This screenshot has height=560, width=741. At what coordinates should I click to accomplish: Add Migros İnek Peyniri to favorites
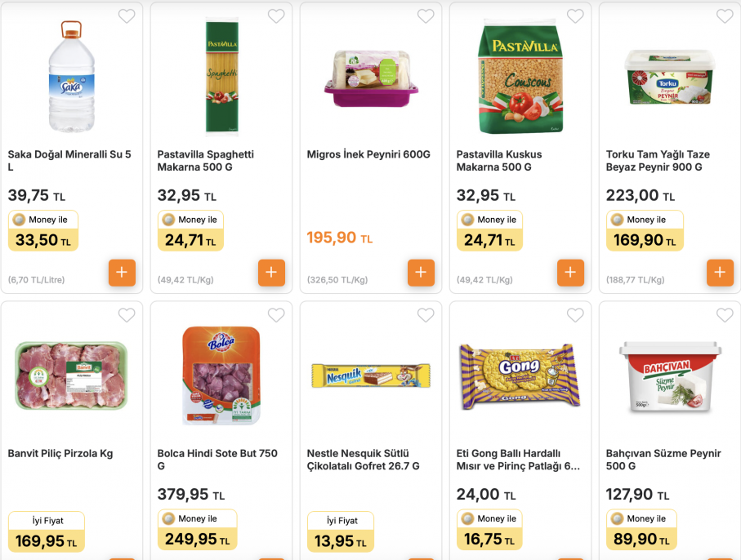426,16
